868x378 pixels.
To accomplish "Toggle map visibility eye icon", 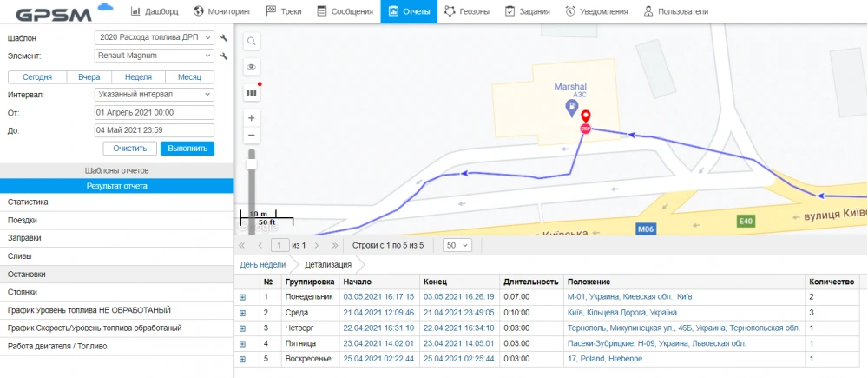I will [251, 67].
